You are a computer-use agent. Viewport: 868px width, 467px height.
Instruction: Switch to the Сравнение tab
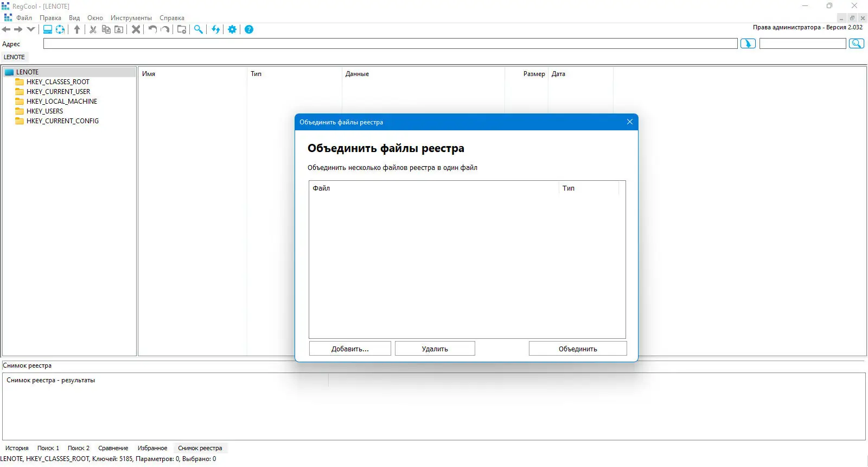click(113, 448)
